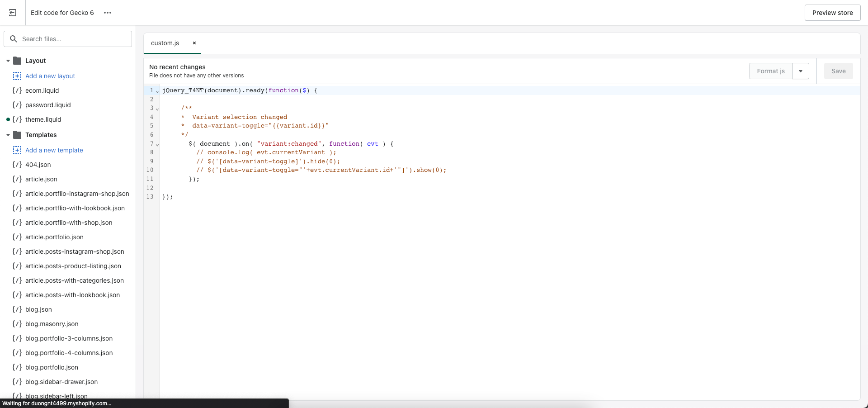Screen dimensions: 868x408
Task: Click file icon beside blog.json
Action: pyautogui.click(x=17, y=309)
